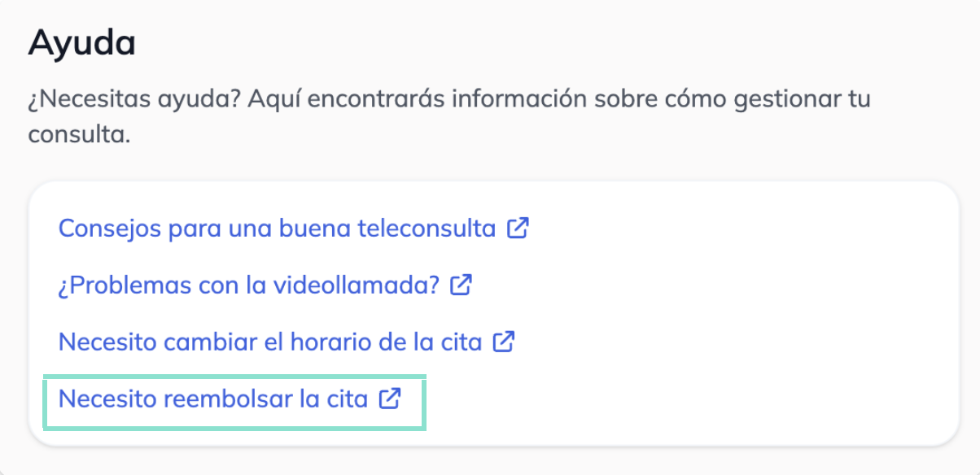The width and height of the screenshot is (980, 475).
Task: Click the Ayuda heading
Action: [x=81, y=42]
